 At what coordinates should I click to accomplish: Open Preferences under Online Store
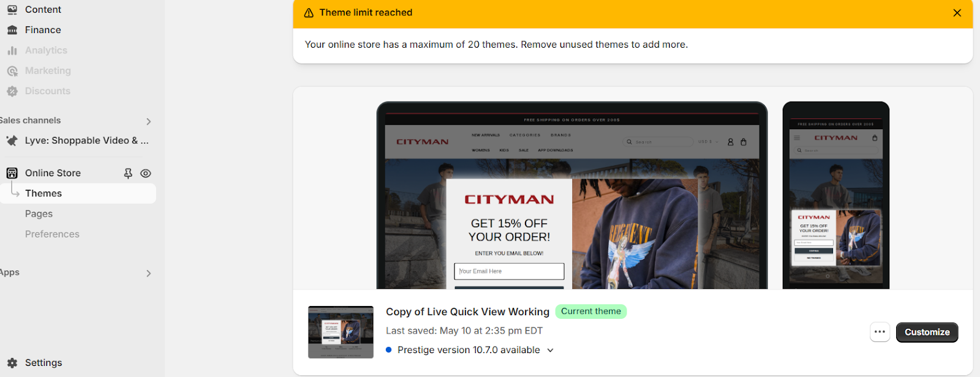tap(52, 234)
